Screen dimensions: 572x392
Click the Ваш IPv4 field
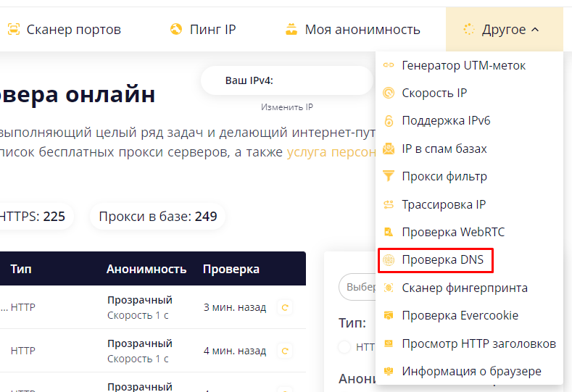pyautogui.click(x=287, y=80)
